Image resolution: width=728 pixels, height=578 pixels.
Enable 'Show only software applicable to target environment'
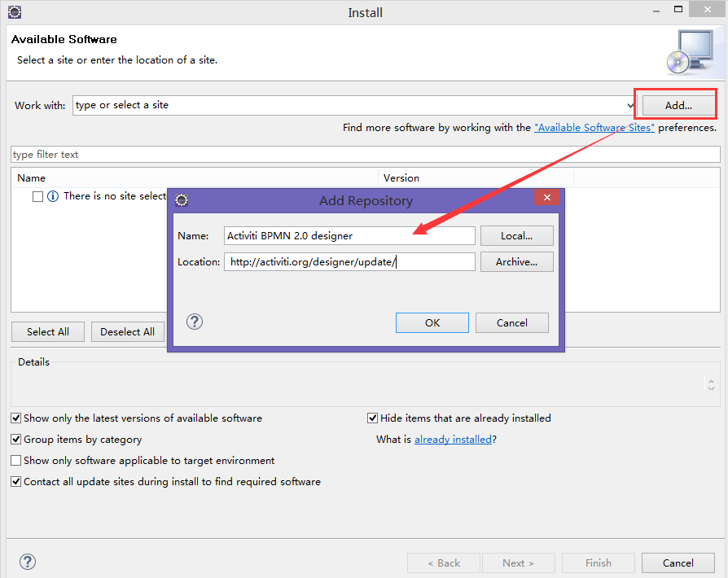coord(16,461)
